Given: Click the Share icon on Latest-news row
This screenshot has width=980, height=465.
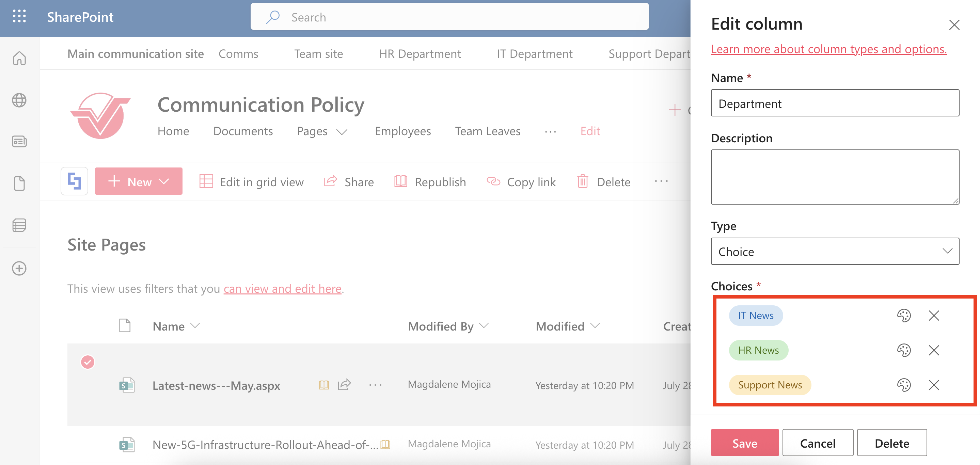Looking at the screenshot, I should coord(344,385).
